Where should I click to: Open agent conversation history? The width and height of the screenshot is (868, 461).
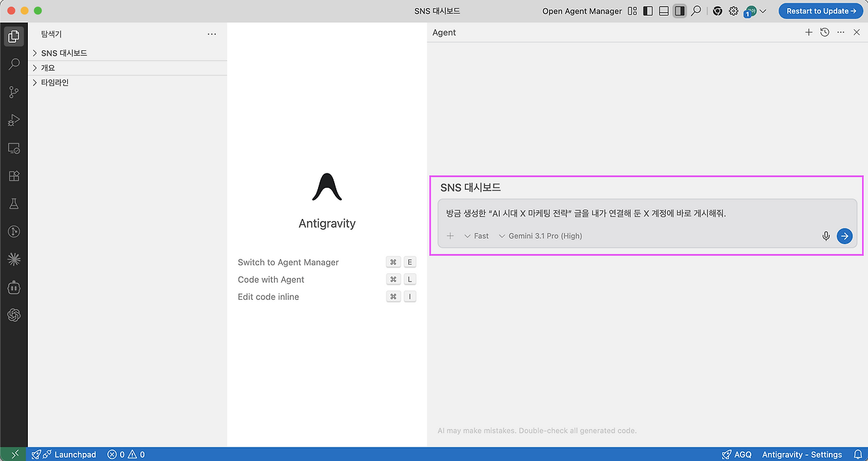tap(825, 33)
